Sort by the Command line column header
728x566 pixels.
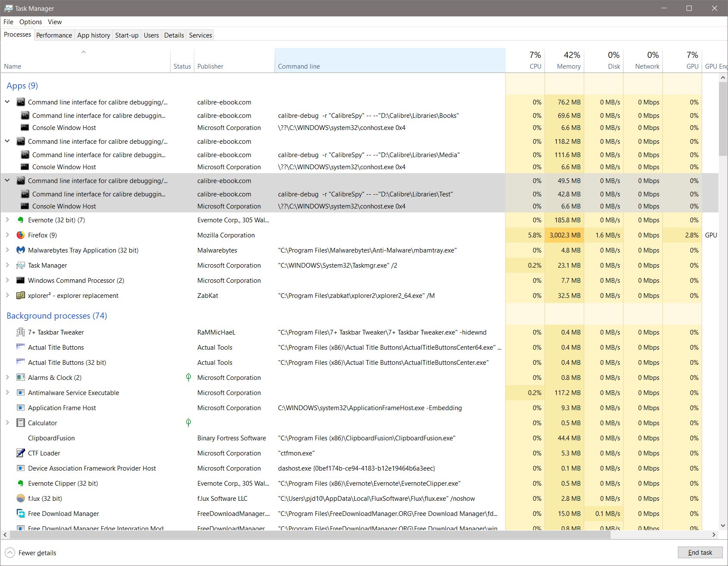[x=390, y=60]
